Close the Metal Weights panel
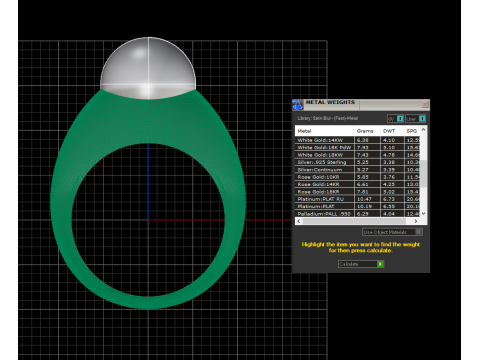The height and width of the screenshot is (360, 480). click(x=425, y=104)
